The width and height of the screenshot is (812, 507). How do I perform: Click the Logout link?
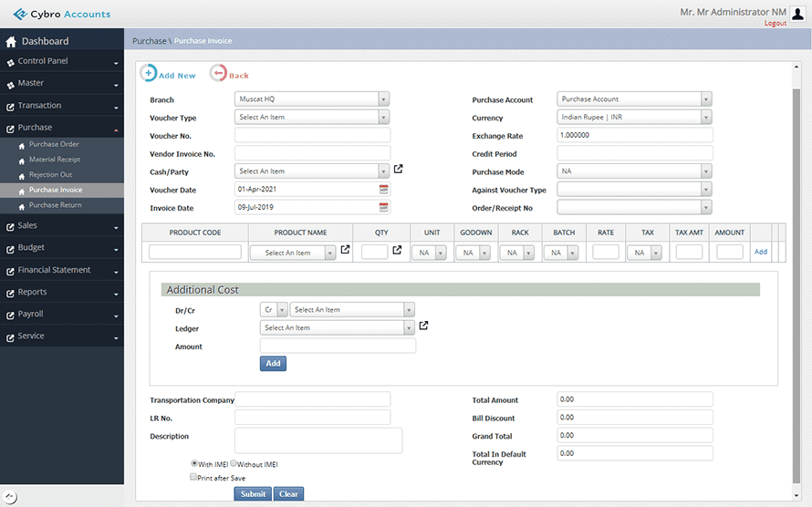pyautogui.click(x=775, y=23)
